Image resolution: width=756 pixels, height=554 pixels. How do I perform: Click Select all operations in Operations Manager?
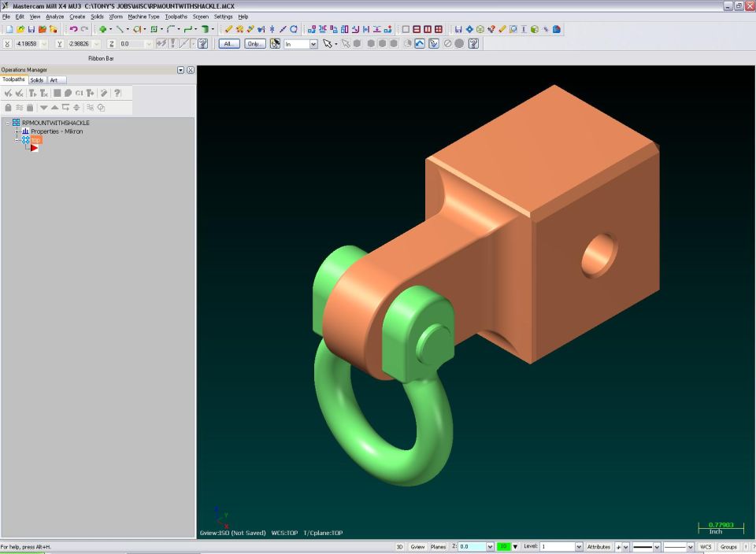8,93
